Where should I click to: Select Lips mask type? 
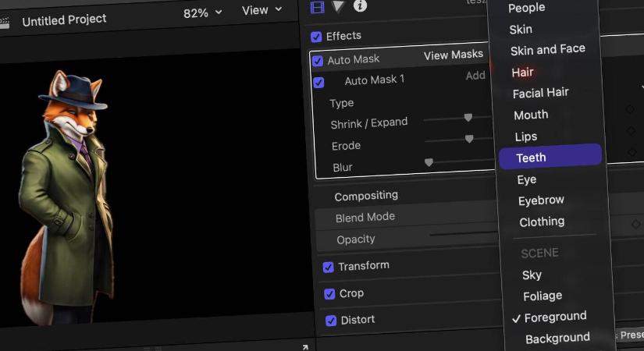pos(525,136)
